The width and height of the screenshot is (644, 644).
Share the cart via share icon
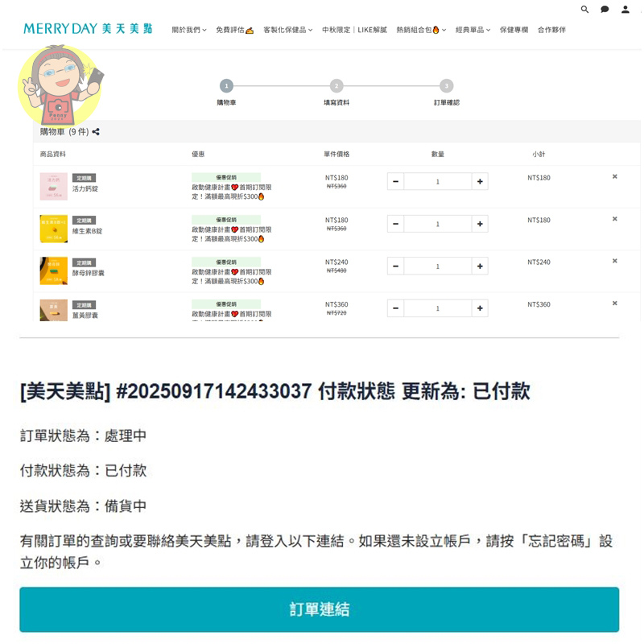(x=96, y=132)
